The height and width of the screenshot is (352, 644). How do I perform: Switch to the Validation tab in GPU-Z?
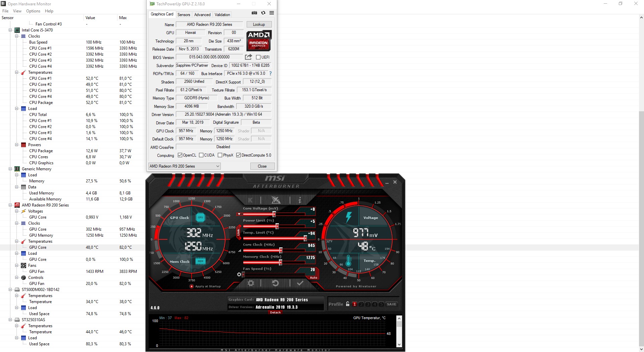click(x=222, y=15)
